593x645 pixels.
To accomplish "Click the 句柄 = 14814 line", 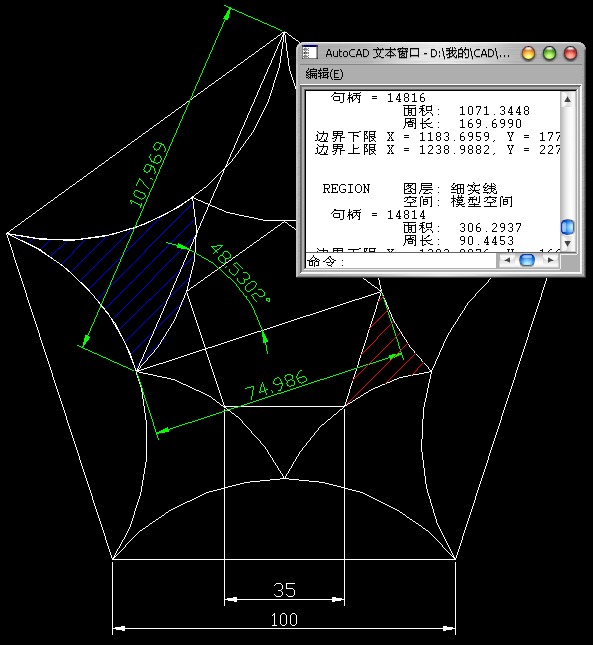I will (378, 214).
